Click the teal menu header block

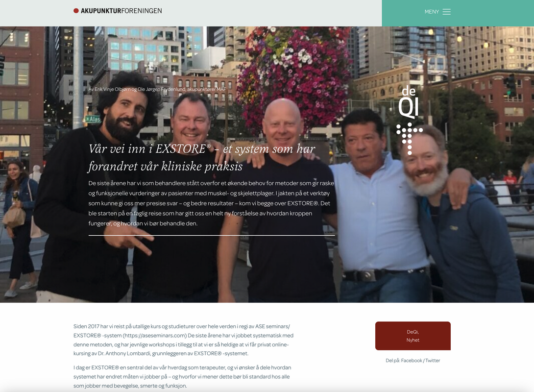[x=458, y=13]
